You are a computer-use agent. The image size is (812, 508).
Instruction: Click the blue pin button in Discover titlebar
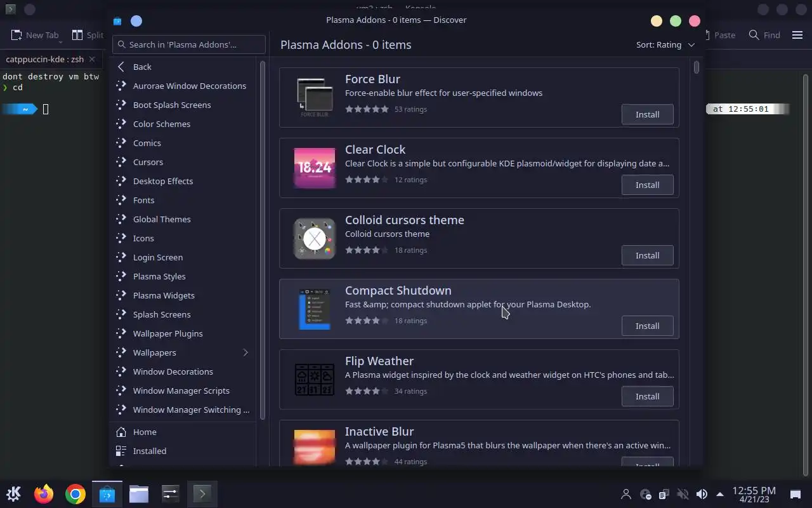pos(136,21)
